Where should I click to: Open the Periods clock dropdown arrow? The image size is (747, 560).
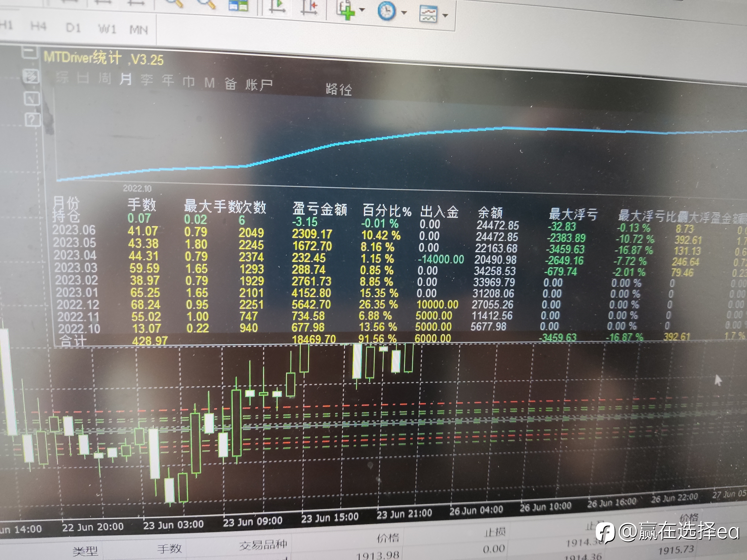(x=404, y=13)
